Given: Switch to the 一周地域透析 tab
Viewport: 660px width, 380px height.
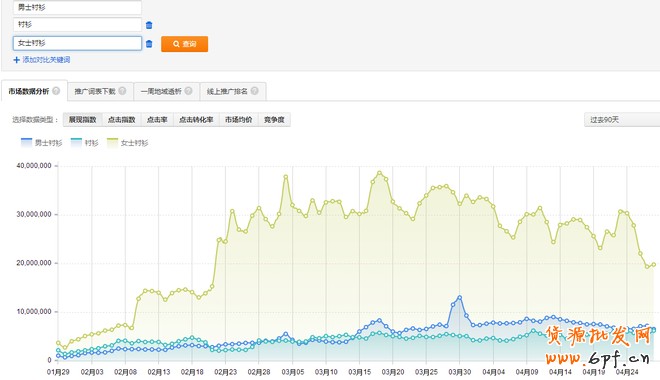Looking at the screenshot, I should click(x=166, y=91).
